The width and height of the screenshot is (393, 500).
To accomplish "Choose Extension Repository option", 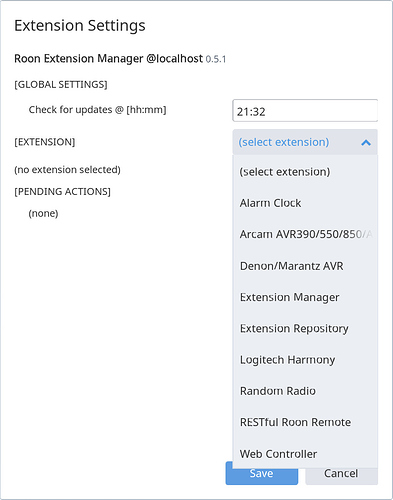I will (305, 328).
